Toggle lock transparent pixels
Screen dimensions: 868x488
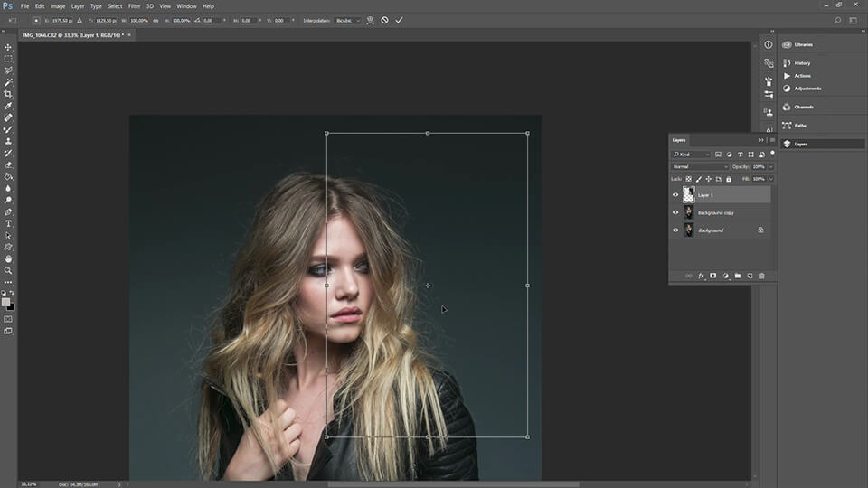(x=689, y=179)
